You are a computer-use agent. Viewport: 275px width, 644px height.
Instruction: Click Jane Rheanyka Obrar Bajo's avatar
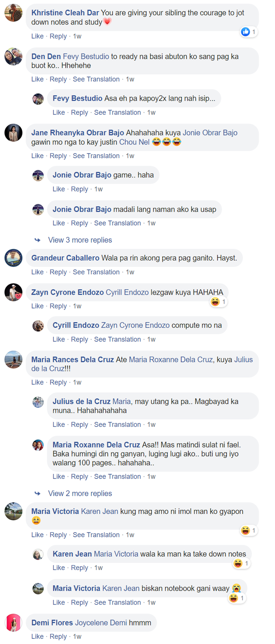click(x=13, y=133)
